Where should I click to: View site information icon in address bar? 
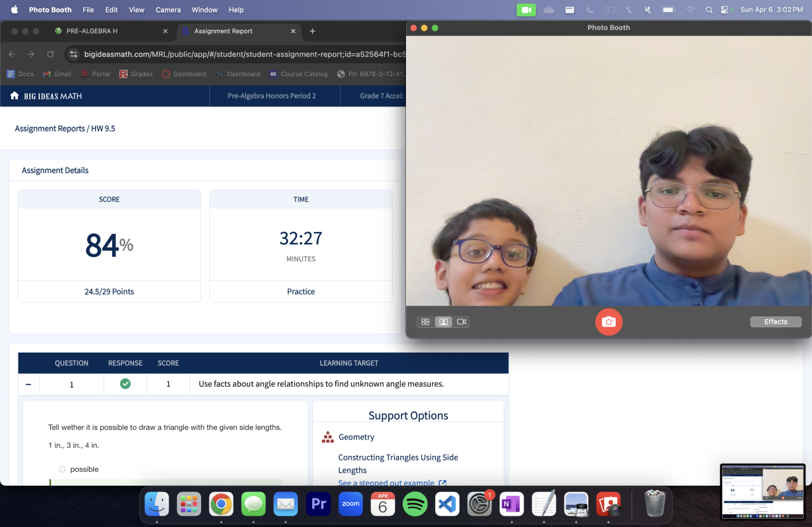point(74,55)
